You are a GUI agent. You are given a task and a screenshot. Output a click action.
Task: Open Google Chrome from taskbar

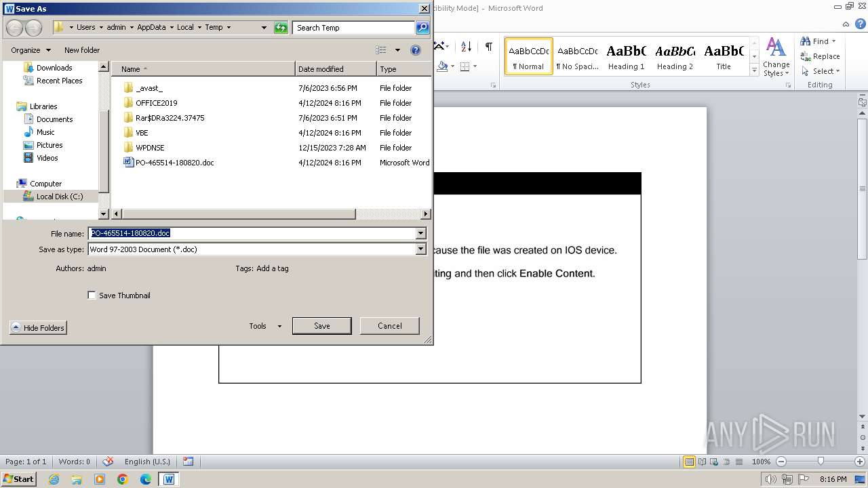[x=123, y=479]
